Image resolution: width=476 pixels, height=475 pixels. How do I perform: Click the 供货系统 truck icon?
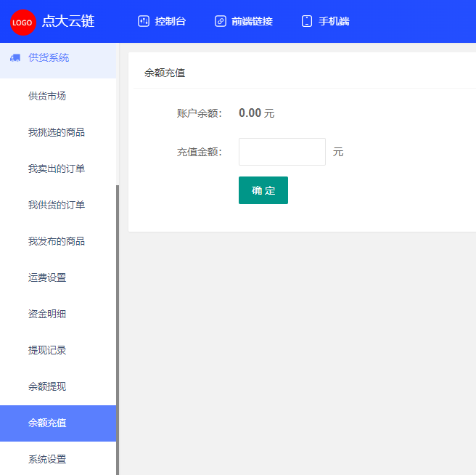[15, 58]
